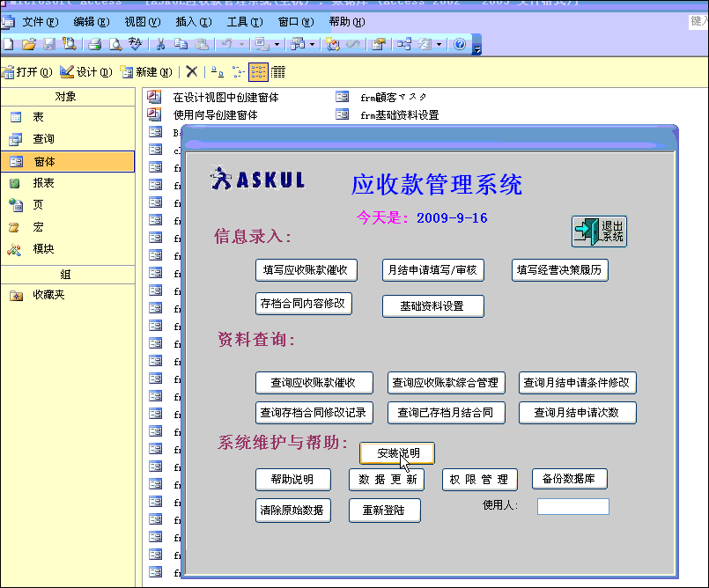This screenshot has height=588, width=709.
Task: Open the 帮助(H) menu
Action: [x=347, y=22]
